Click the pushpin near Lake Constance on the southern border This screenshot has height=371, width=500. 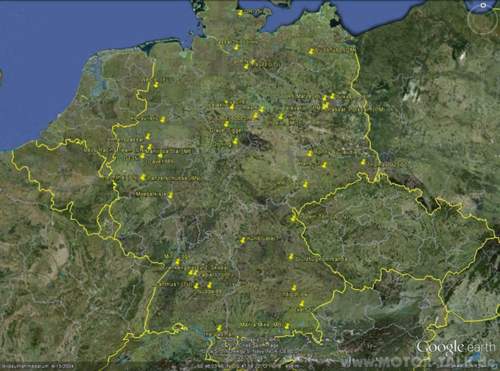point(219,328)
